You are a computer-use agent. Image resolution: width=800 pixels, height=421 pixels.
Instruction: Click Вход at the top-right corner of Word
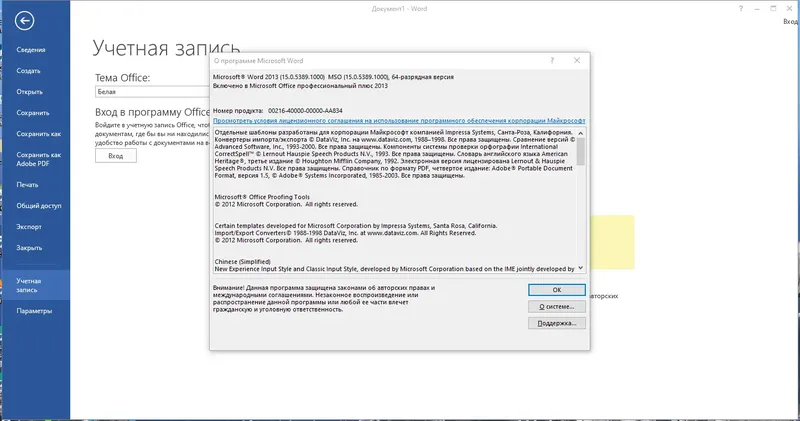(791, 21)
